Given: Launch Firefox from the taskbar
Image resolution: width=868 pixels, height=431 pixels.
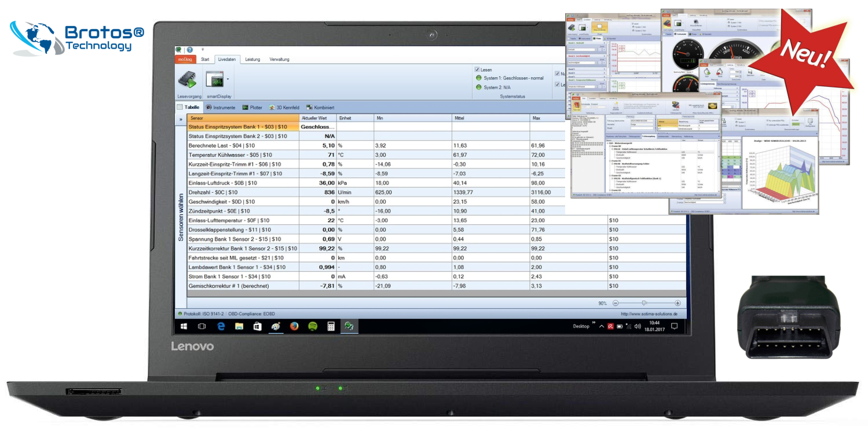Looking at the screenshot, I should tap(294, 326).
